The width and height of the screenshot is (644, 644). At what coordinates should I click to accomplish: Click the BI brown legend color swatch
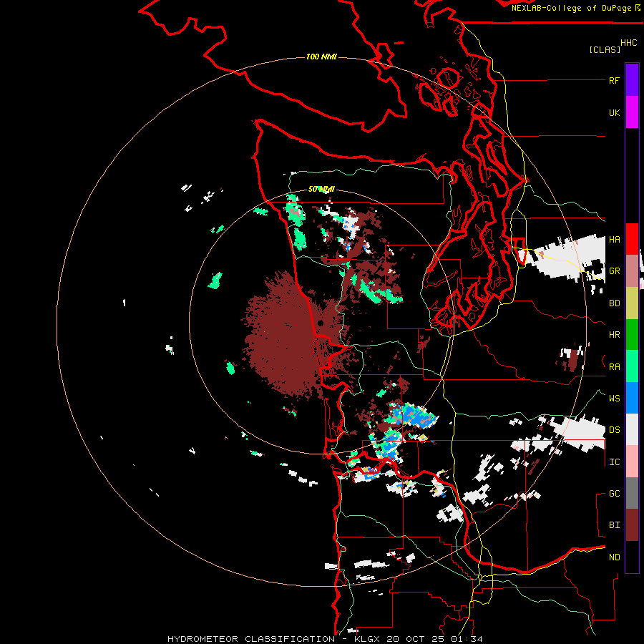[x=632, y=525]
